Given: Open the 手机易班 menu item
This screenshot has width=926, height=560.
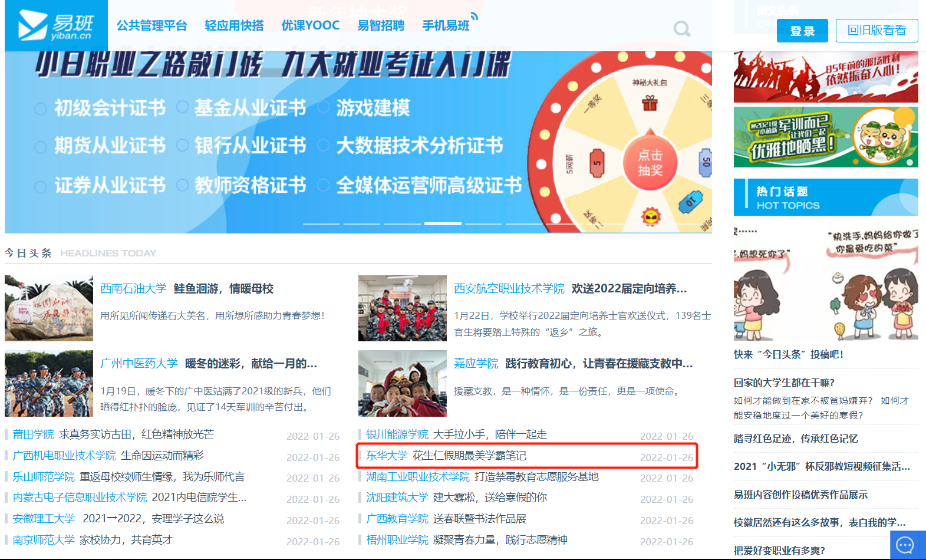Looking at the screenshot, I should tap(446, 25).
